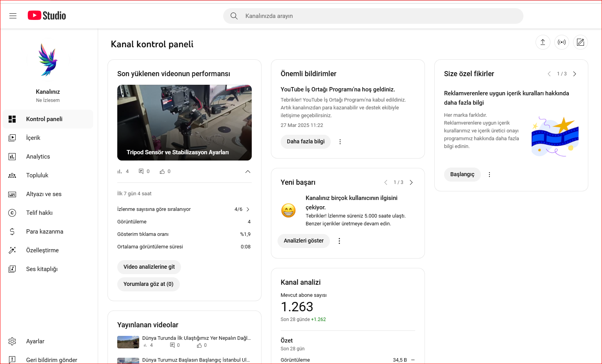
Task: Start a live stream with the broadcast icon
Action: 562,42
